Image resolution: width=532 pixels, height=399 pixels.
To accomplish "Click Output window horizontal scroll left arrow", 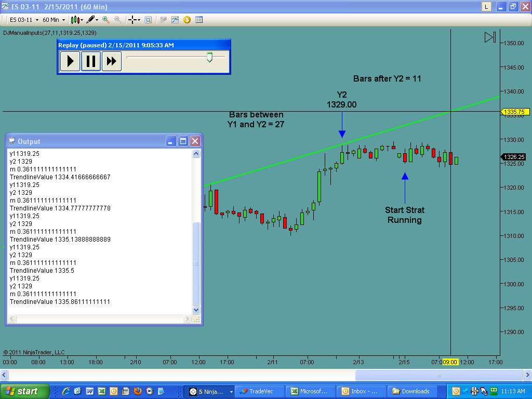I will pyautogui.click(x=12, y=318).
